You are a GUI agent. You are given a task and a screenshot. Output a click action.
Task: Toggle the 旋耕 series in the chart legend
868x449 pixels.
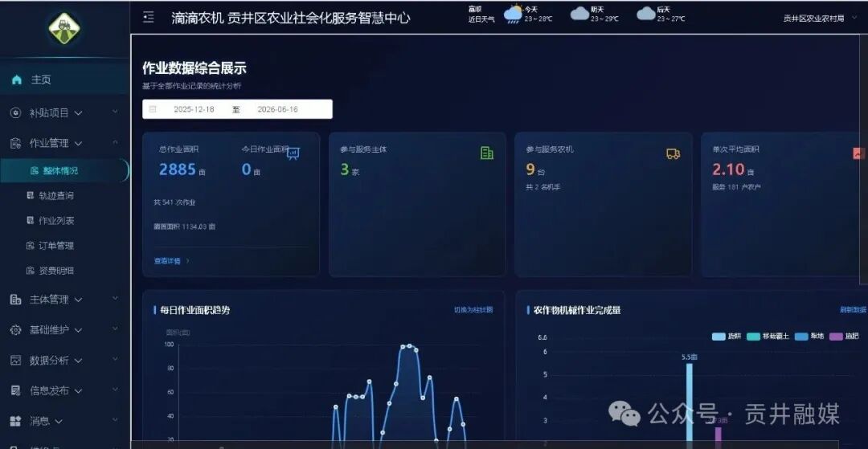tap(727, 337)
